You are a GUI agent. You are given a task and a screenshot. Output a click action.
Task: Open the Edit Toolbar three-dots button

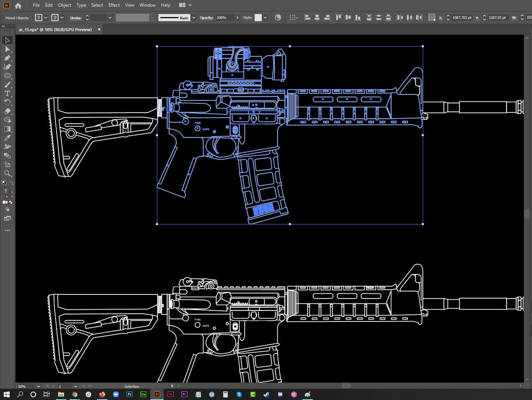click(7, 230)
